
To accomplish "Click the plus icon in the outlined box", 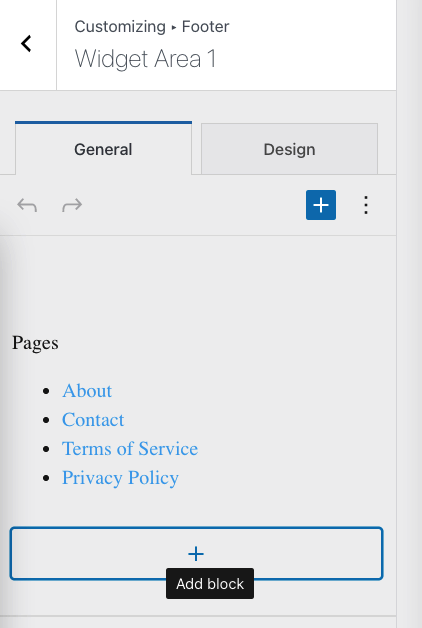I will [196, 554].
